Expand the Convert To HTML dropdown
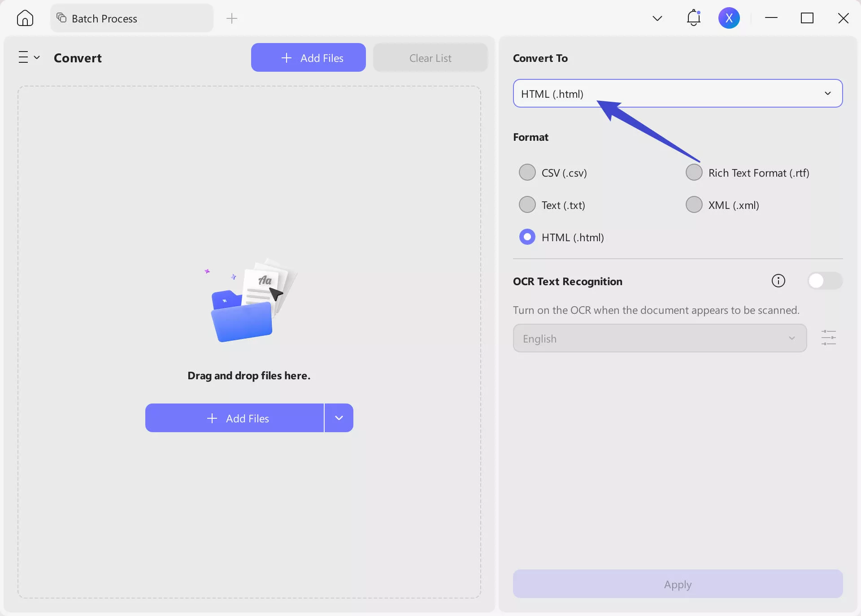861x616 pixels. (678, 94)
